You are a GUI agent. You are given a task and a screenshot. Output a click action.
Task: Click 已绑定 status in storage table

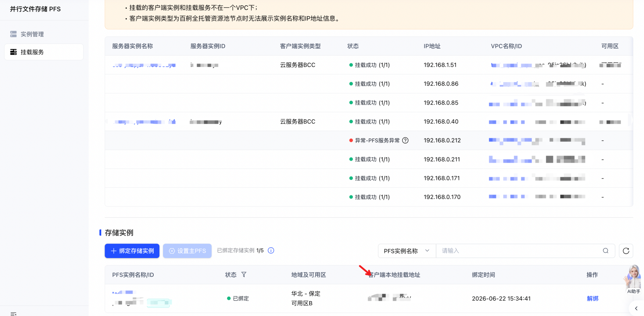[241, 299]
